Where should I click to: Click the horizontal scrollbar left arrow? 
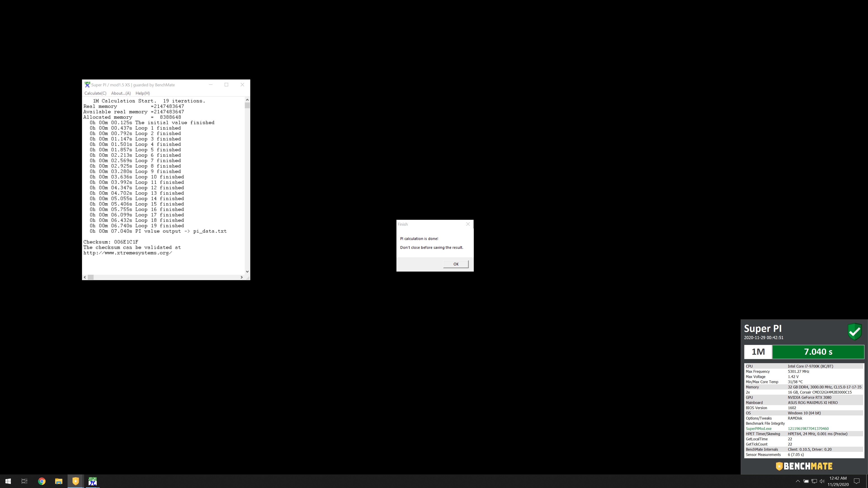[85, 277]
